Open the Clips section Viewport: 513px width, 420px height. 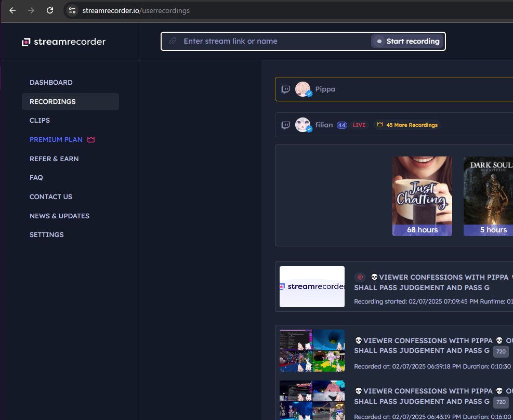click(x=40, y=121)
